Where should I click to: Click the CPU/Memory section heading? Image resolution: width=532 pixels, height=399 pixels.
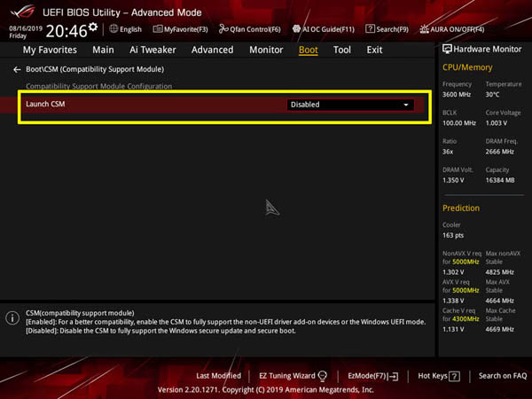467,67
